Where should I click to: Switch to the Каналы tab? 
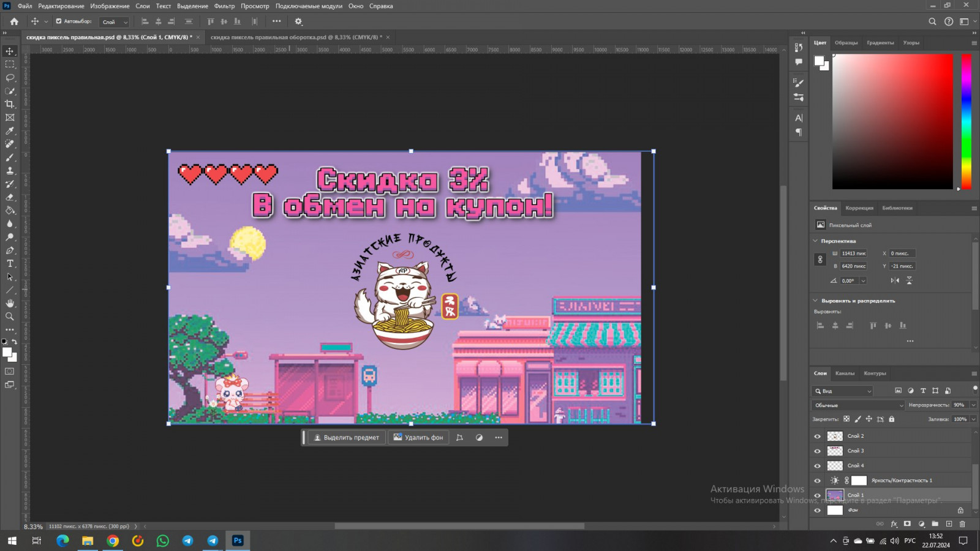click(x=845, y=373)
